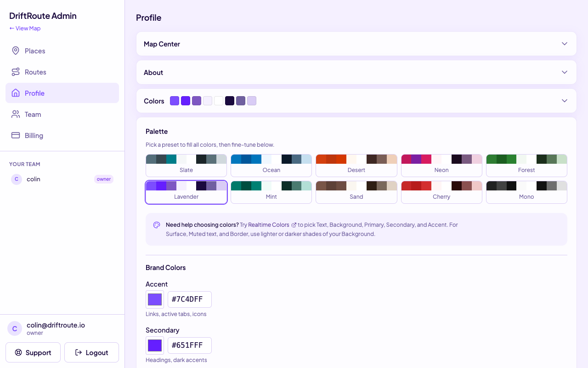588x368 pixels.
Task: Click the Places map pin icon
Action: (16, 51)
